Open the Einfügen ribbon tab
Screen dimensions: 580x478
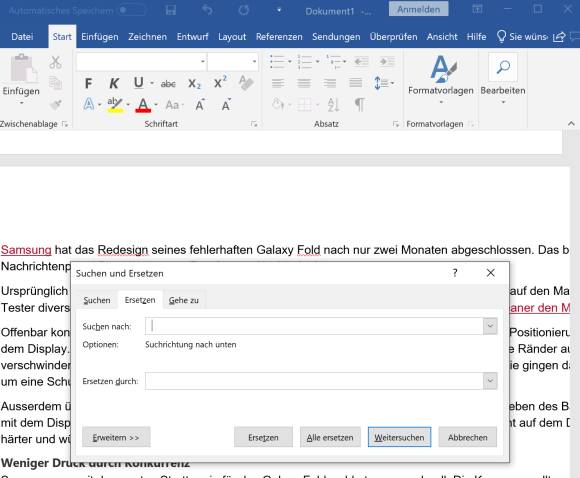100,37
